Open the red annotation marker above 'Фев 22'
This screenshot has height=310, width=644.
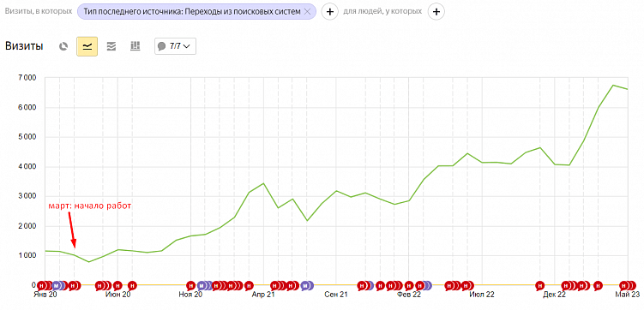pyautogui.click(x=409, y=285)
